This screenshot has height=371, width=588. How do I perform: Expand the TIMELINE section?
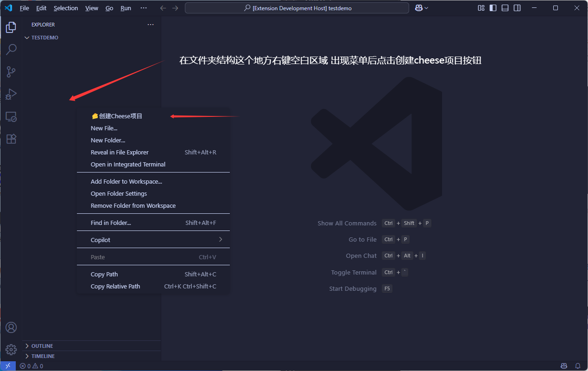92,356
